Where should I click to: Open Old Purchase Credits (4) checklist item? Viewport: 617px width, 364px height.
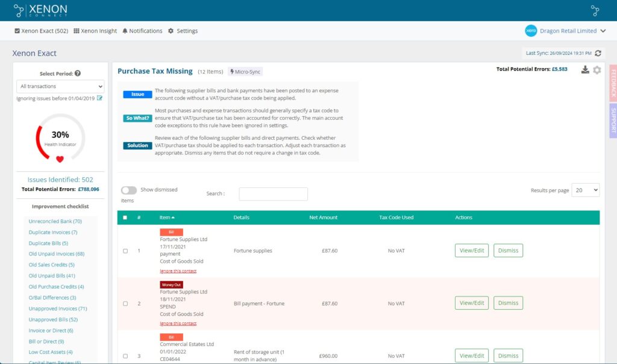pos(56,287)
